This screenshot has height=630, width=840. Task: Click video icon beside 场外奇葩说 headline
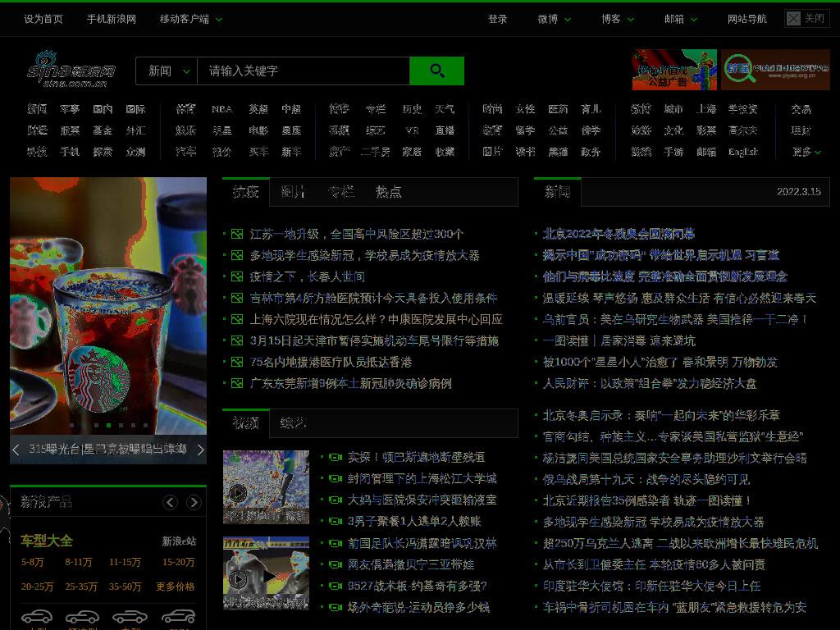click(x=336, y=608)
